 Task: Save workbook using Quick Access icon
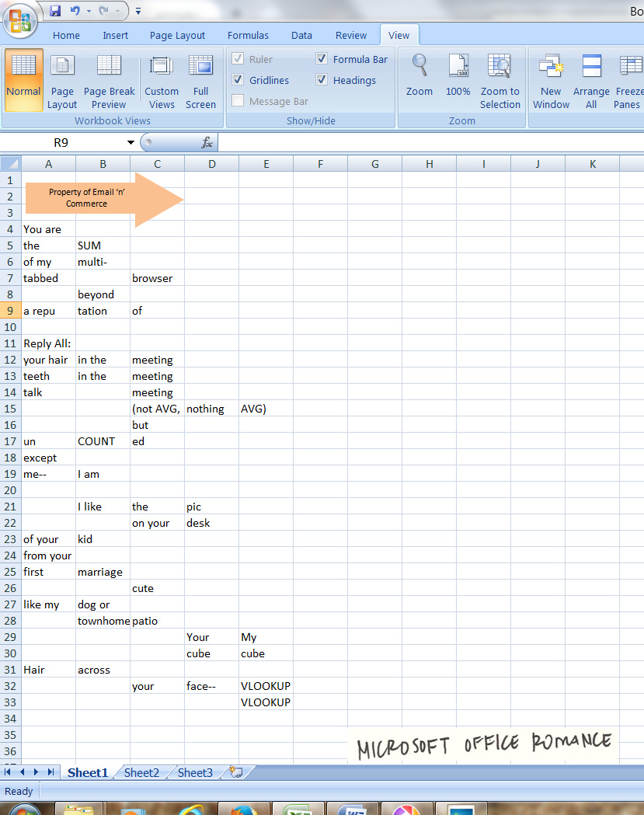coord(55,11)
